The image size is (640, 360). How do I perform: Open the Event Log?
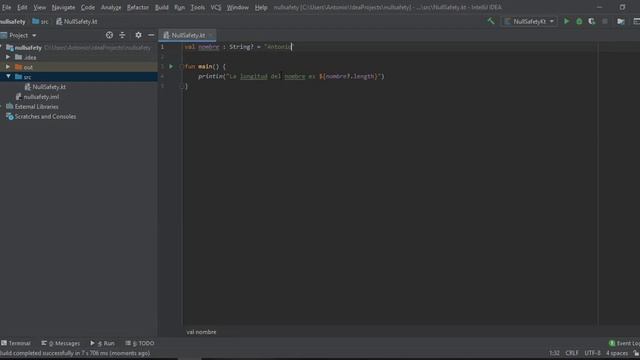click(624, 343)
